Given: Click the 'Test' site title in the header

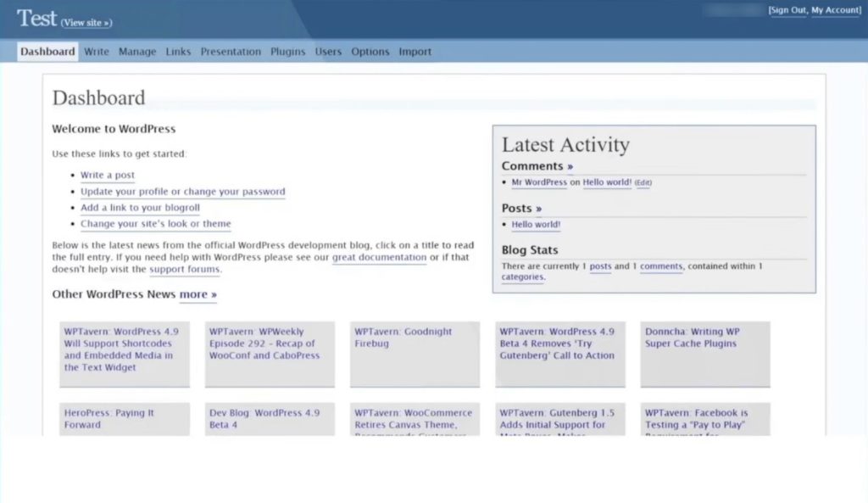Looking at the screenshot, I should coord(36,19).
